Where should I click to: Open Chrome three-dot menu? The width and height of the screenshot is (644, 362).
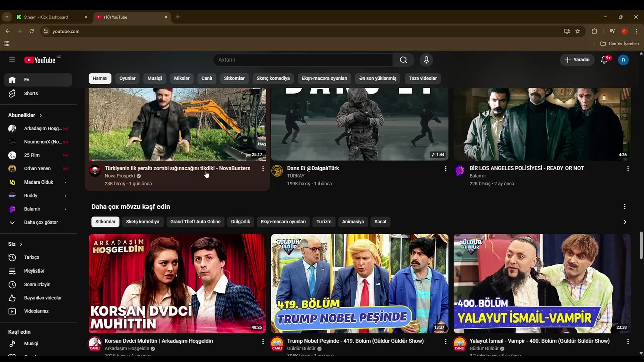point(636,31)
